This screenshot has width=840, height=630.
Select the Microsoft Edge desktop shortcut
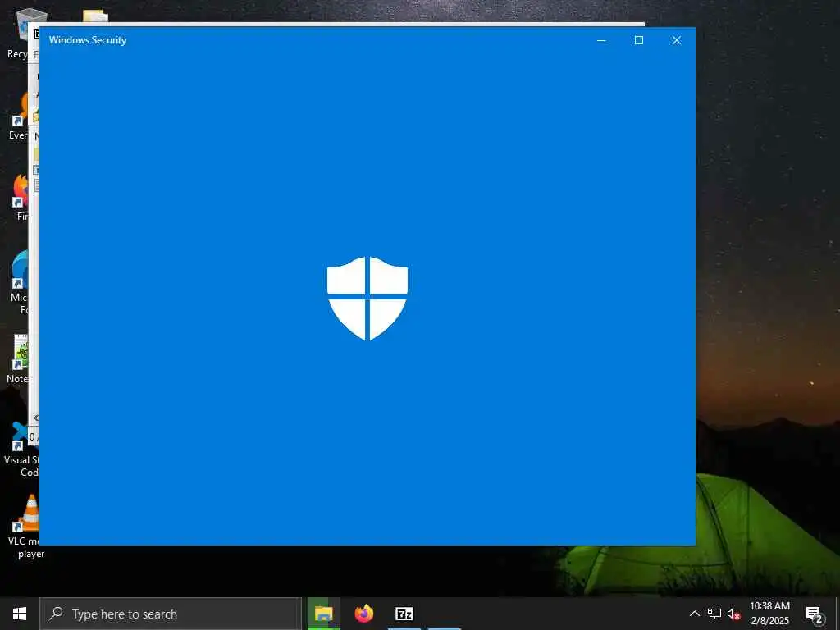pyautogui.click(x=21, y=282)
